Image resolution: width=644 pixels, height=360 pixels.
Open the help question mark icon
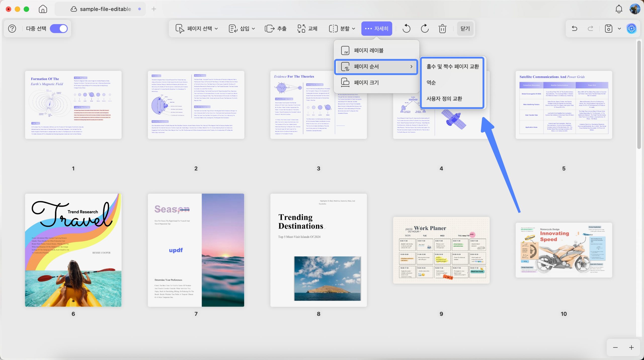point(12,29)
